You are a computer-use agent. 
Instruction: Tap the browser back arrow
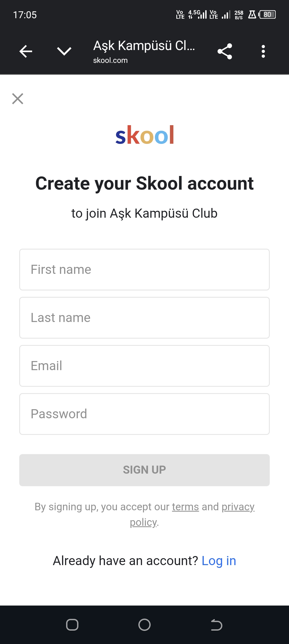pos(26,51)
